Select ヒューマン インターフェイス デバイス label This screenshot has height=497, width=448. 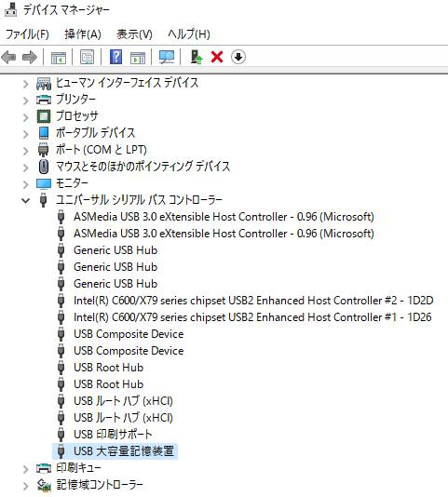128,83
